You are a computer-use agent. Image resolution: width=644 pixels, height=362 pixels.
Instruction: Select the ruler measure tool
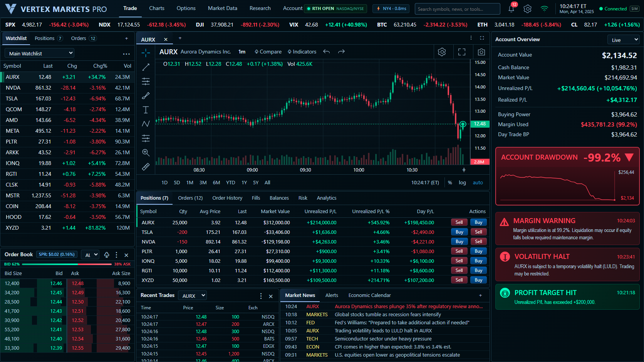click(146, 167)
